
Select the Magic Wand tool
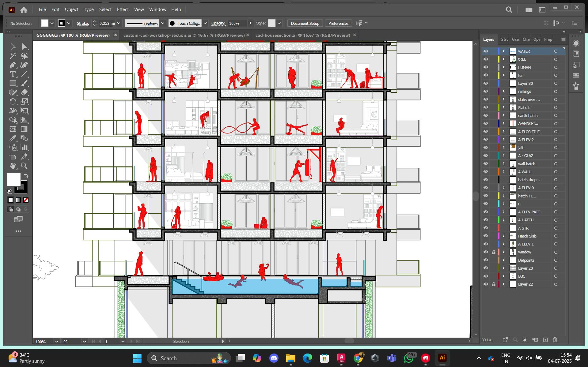pyautogui.click(x=13, y=56)
